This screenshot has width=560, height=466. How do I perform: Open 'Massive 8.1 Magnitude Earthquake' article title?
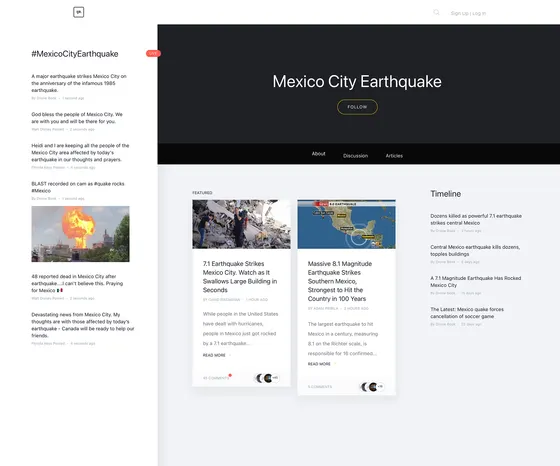coord(340,281)
